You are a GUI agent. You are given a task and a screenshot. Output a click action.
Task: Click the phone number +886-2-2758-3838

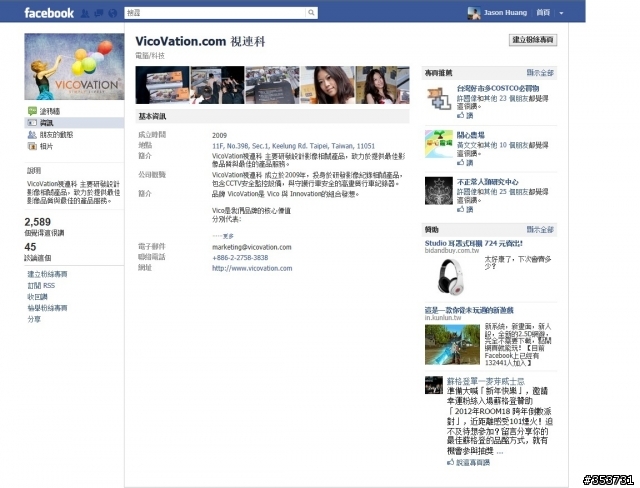240,257
